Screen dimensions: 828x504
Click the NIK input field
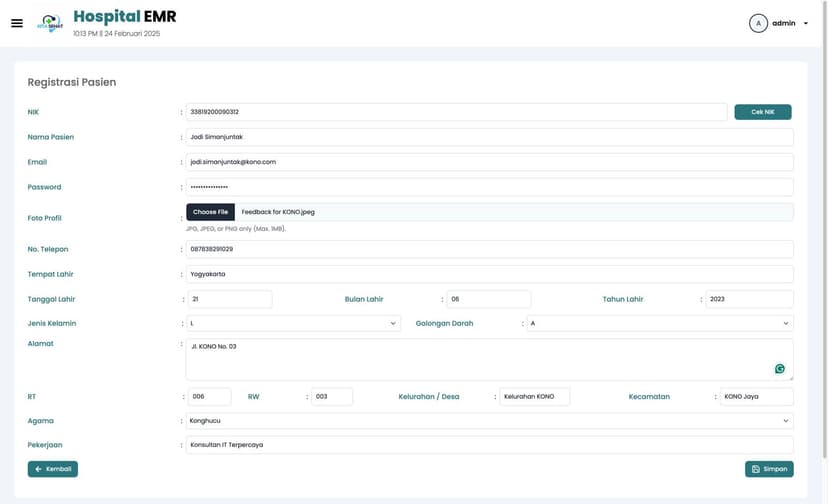[x=456, y=112]
